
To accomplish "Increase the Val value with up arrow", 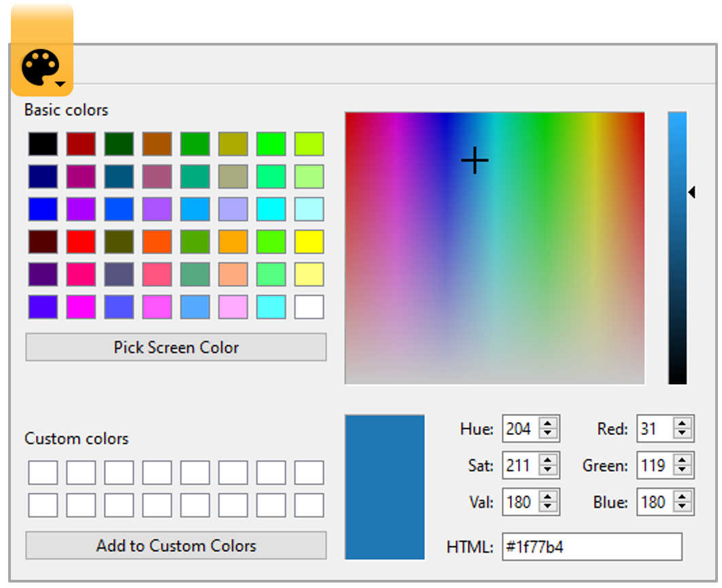I will pyautogui.click(x=549, y=497).
